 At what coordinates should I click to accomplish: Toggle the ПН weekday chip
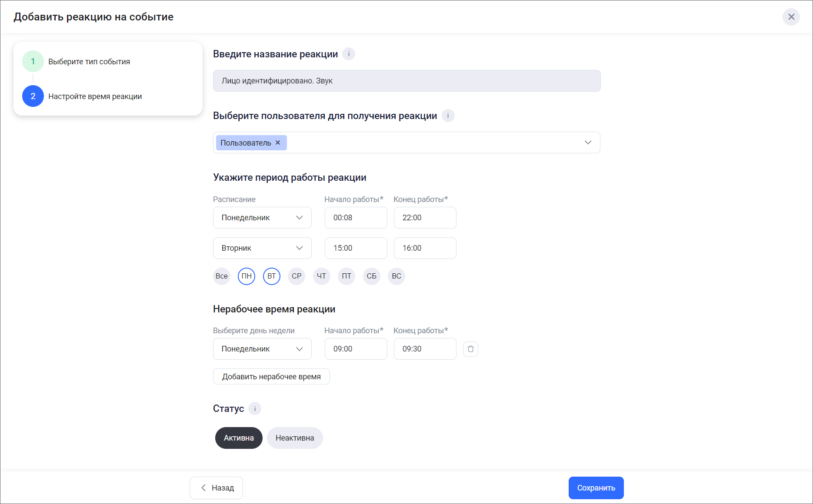[247, 276]
